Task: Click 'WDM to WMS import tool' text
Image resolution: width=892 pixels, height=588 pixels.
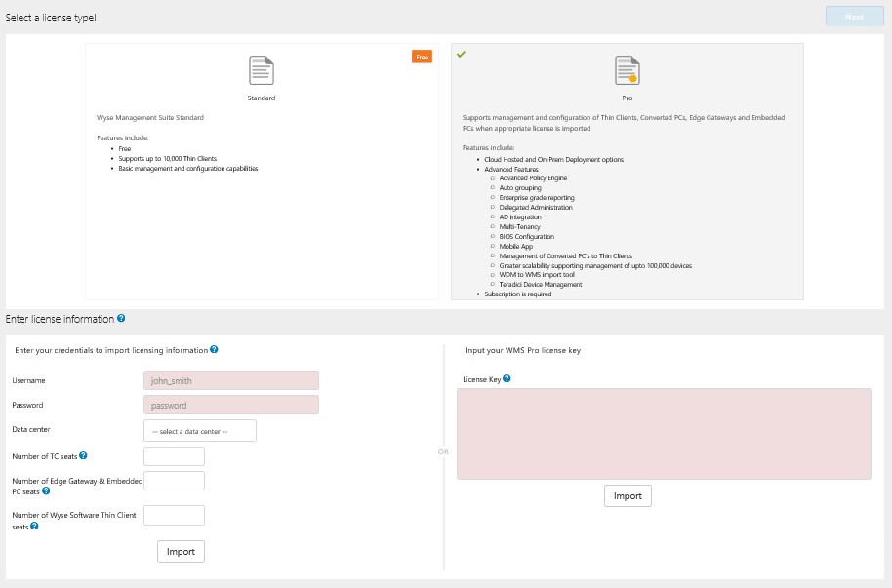Action: tap(537, 275)
